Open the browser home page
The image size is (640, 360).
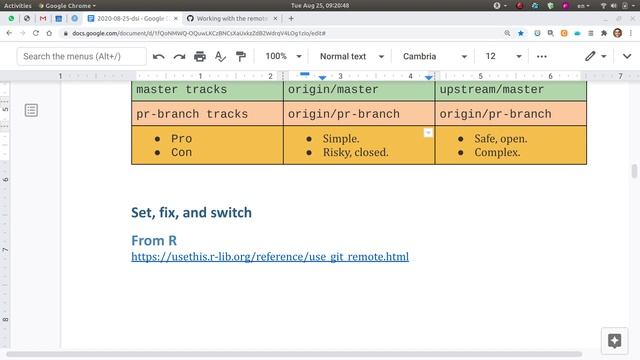(49, 33)
